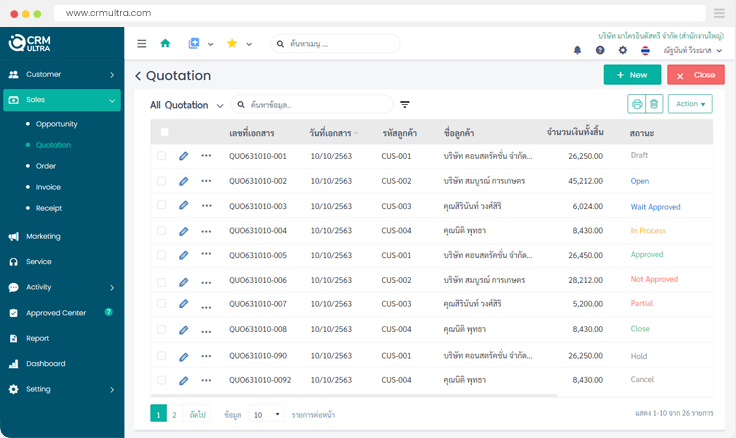Screen dimensions: 736x438
Task: Click the browser address bar
Action: point(380,13)
